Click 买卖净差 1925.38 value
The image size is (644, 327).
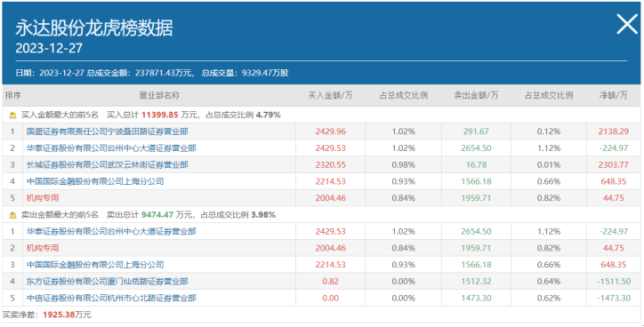pos(59,315)
